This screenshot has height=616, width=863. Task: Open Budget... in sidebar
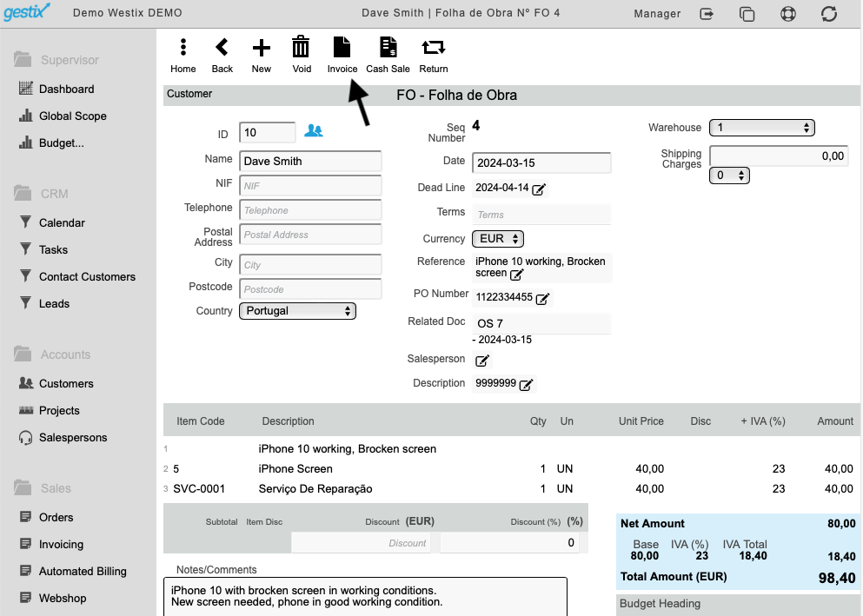(52, 142)
